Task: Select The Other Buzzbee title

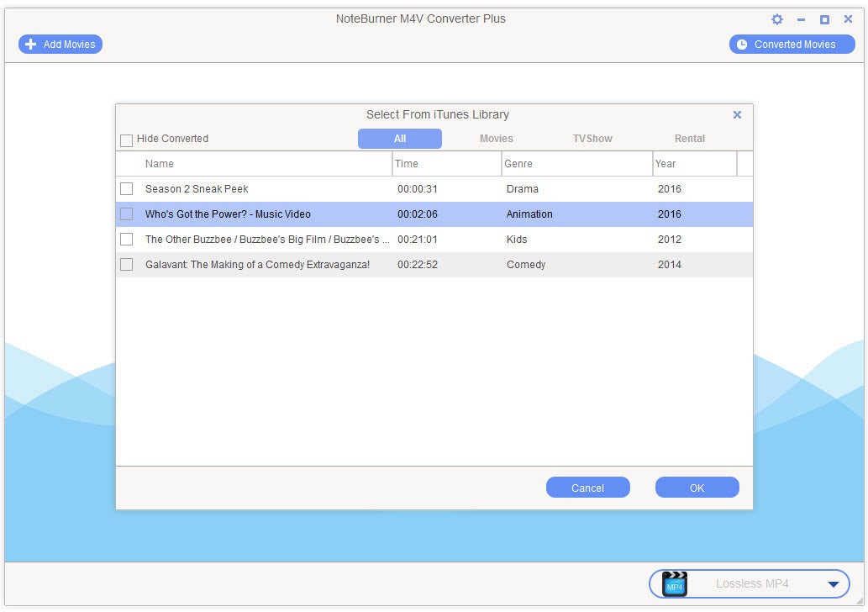Action: [x=267, y=240]
